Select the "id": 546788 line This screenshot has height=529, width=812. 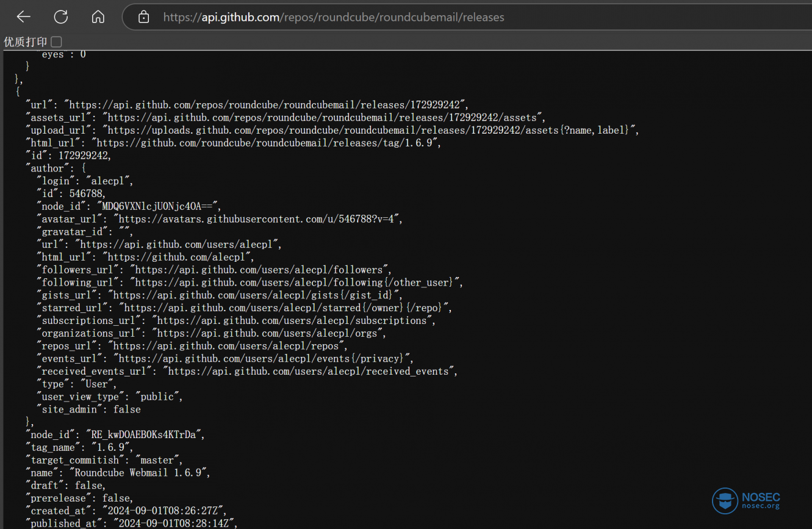71,193
